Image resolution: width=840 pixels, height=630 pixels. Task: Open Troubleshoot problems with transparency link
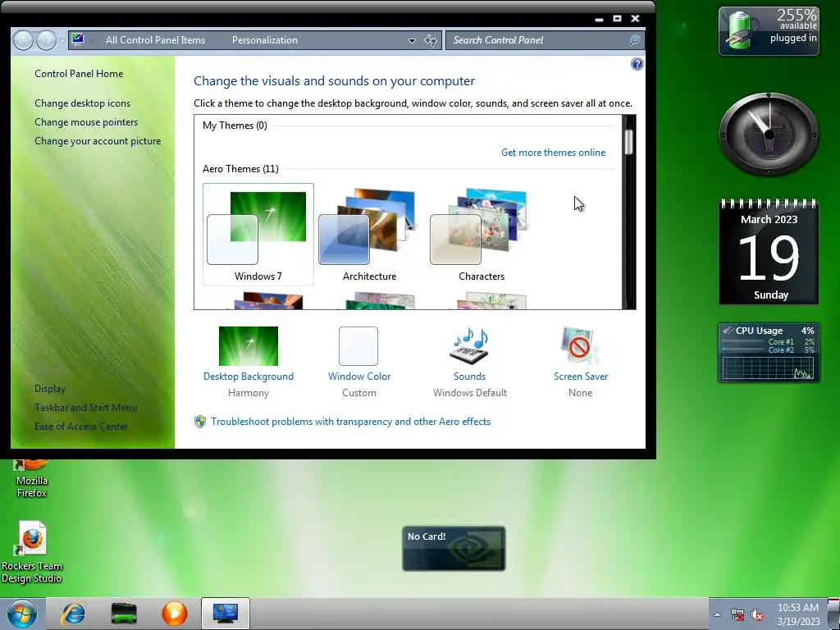351,422
